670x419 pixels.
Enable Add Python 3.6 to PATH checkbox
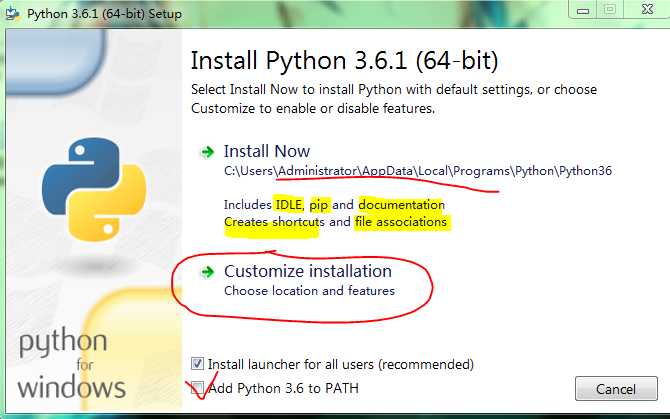pos(197,388)
